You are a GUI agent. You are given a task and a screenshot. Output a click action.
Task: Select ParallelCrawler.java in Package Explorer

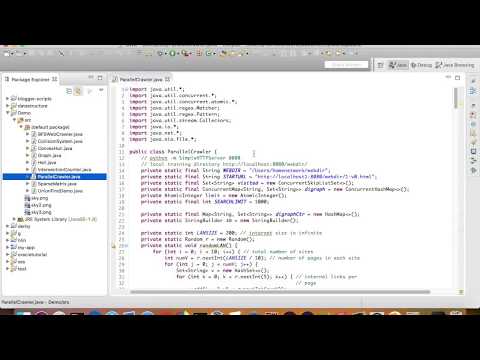(x=59, y=177)
